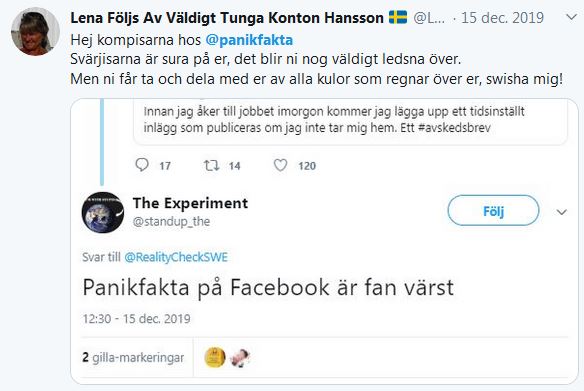
Task: Click the retweet arrows icon
Action: [x=211, y=165]
